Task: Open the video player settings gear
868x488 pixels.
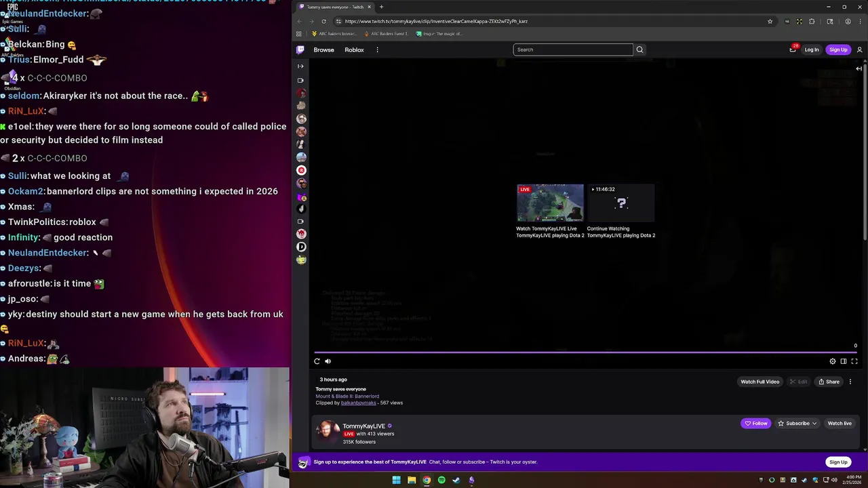Action: click(833, 361)
